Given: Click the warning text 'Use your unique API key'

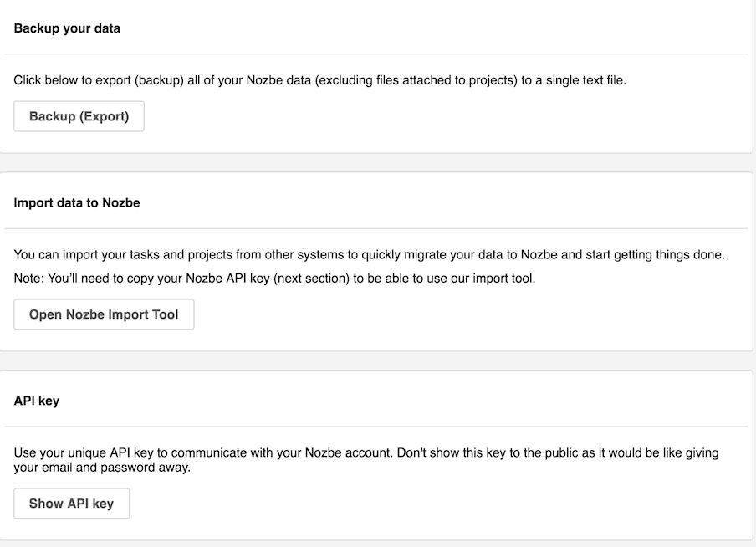Looking at the screenshot, I should tap(366, 460).
